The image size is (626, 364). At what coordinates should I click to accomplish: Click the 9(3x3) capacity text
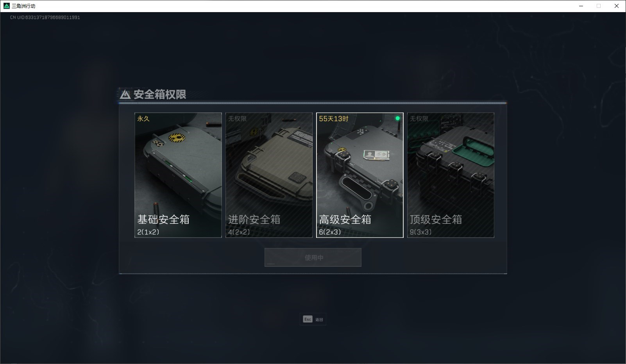point(421,232)
